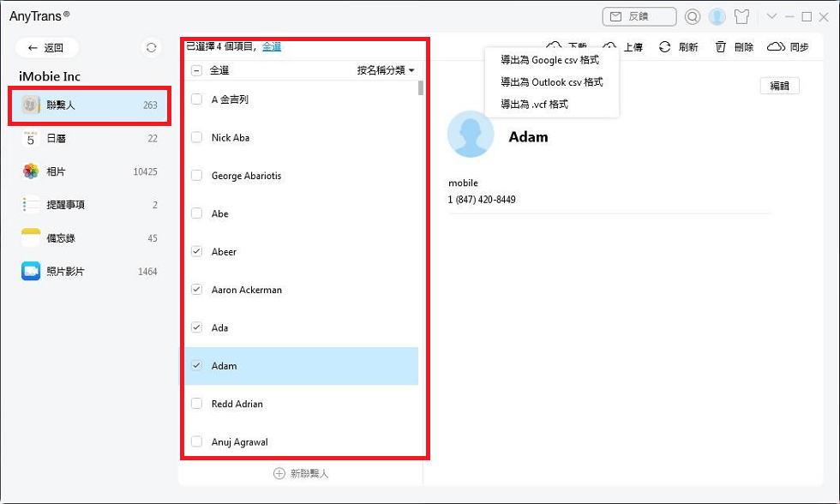Viewport: 840px width, 504px height.
Task: Click the 刷新 refresh toolbar button
Action: (x=678, y=47)
